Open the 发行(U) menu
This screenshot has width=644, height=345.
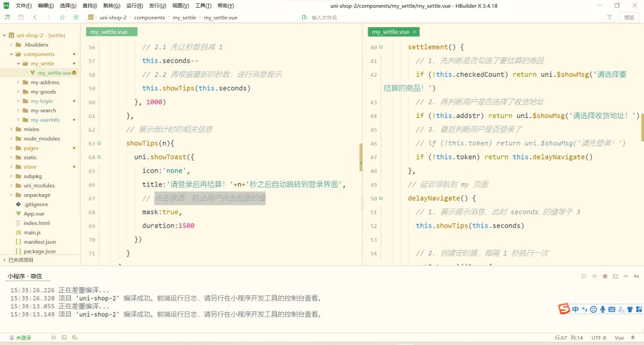click(158, 6)
